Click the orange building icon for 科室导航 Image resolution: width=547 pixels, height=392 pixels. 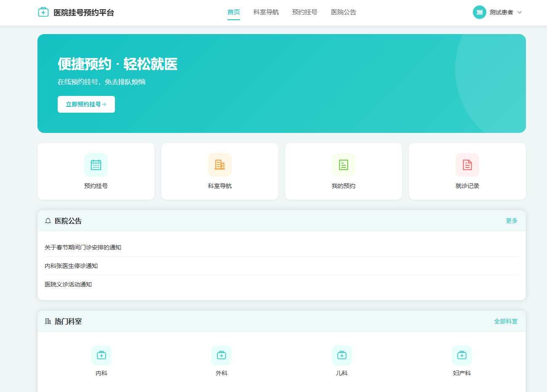coord(220,165)
